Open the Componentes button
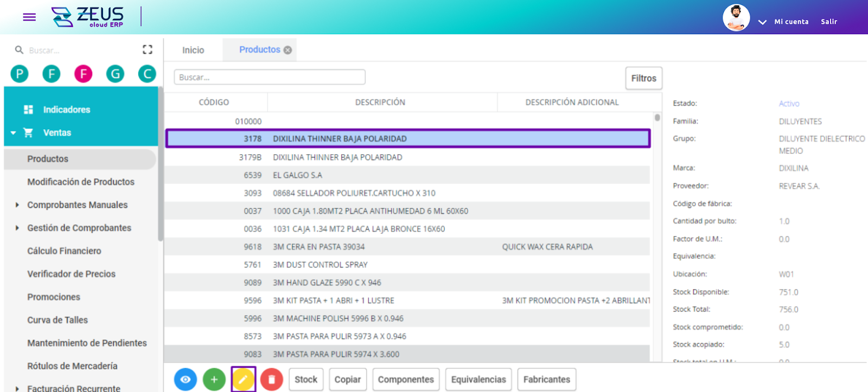The image size is (868, 392). click(x=406, y=380)
